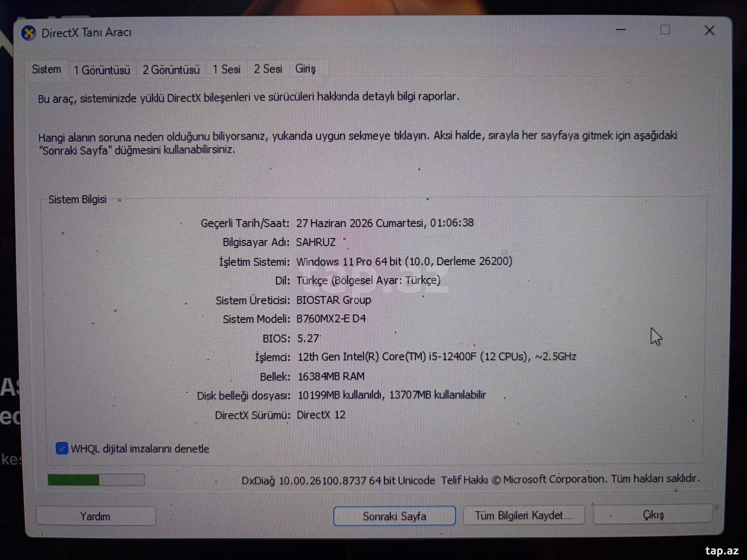The height and width of the screenshot is (560, 747).
Task: Click the 'DirectX 12' version value
Action: (321, 414)
